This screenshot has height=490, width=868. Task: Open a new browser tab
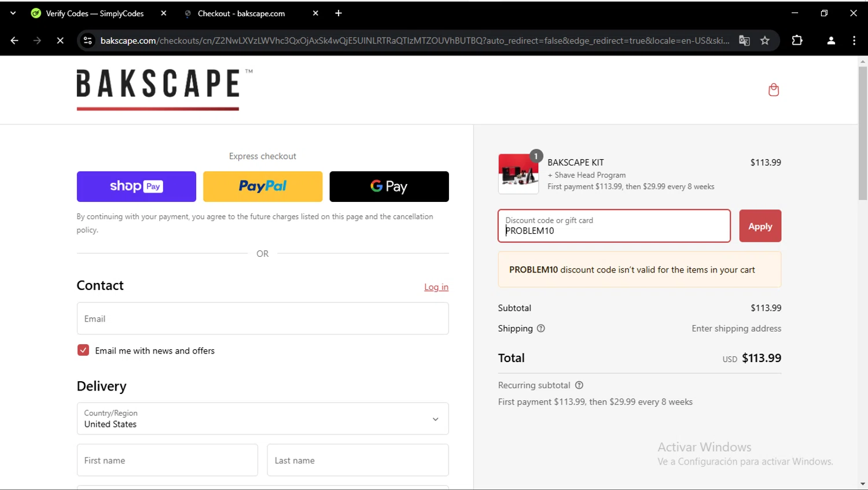(x=339, y=13)
